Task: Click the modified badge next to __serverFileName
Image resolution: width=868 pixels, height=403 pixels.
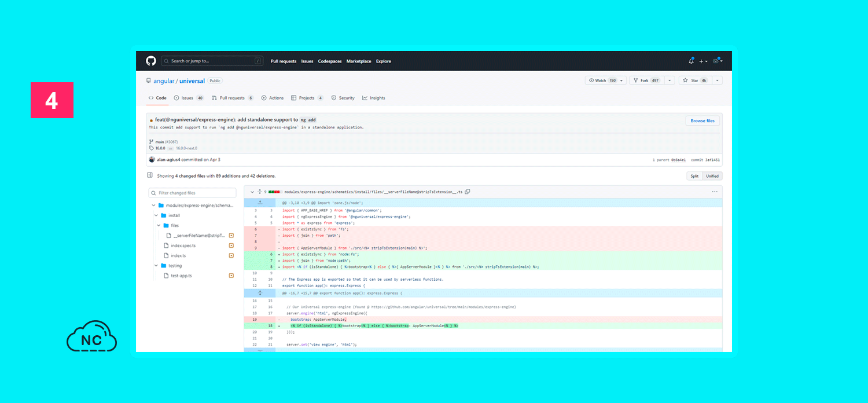Action: pos(231,236)
